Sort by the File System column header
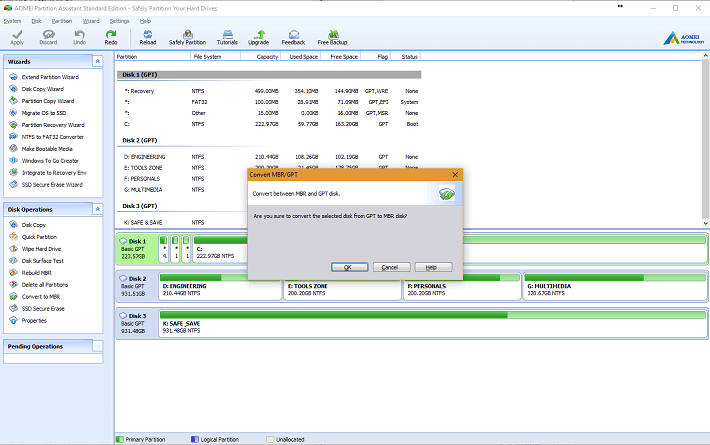Image resolution: width=710 pixels, height=445 pixels. pyautogui.click(x=216, y=57)
